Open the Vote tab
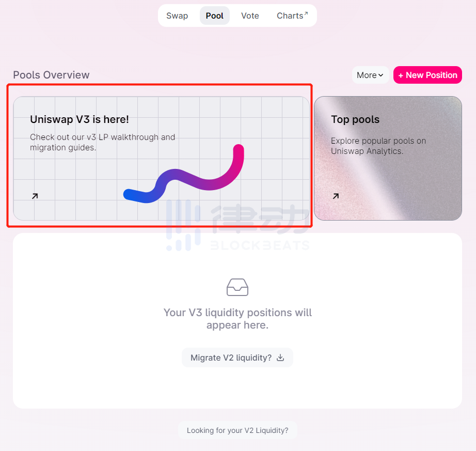The image size is (476, 451). (250, 15)
